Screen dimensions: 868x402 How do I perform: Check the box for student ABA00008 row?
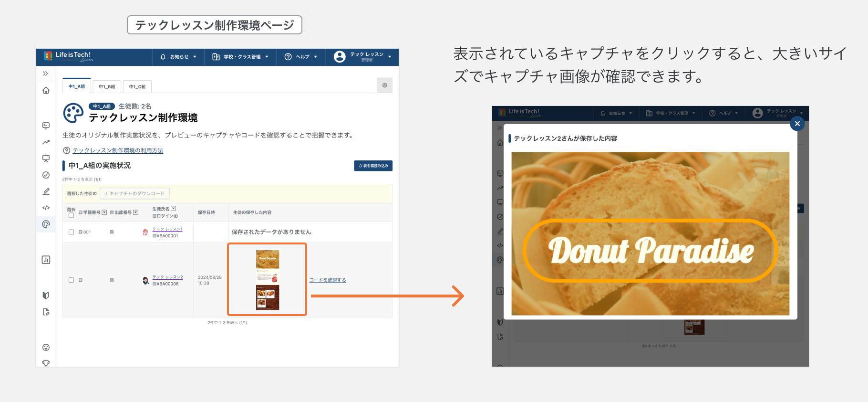[71, 280]
